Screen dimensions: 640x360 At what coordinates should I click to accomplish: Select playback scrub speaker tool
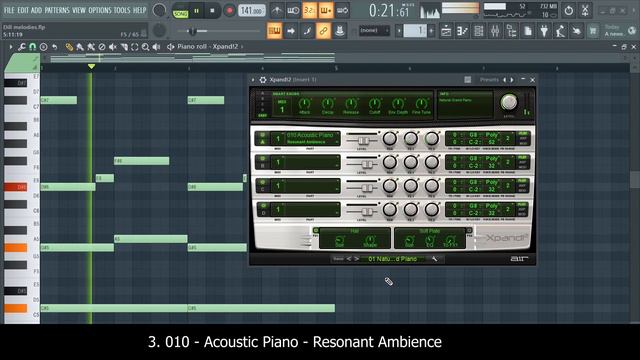tap(156, 47)
